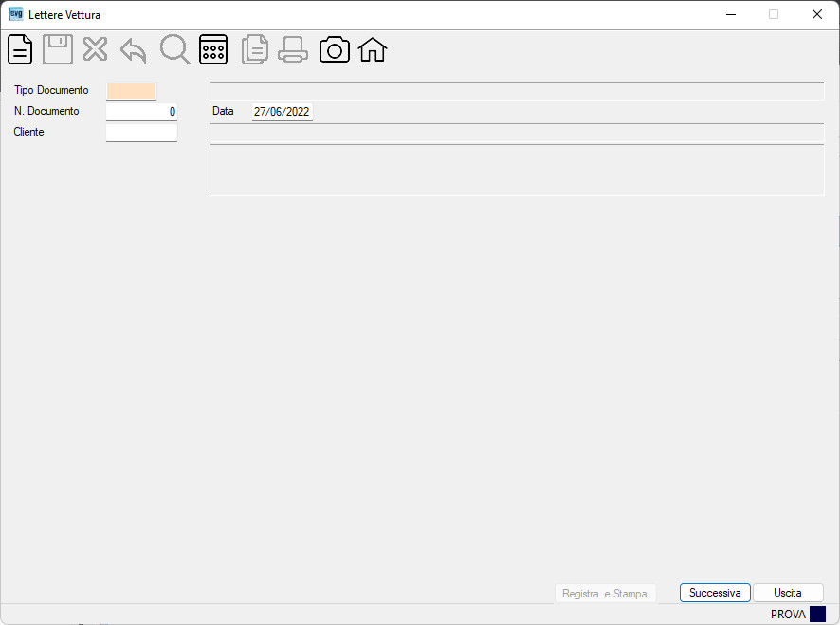This screenshot has height=625, width=840.
Task: Click the delete X toolbar icon
Action: [96, 49]
